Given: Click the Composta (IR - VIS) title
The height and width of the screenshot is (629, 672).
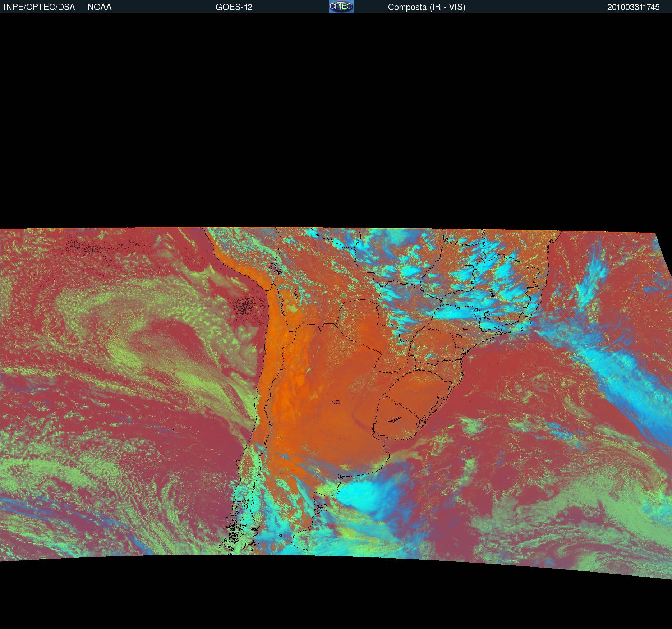Looking at the screenshot, I should click(x=426, y=7).
